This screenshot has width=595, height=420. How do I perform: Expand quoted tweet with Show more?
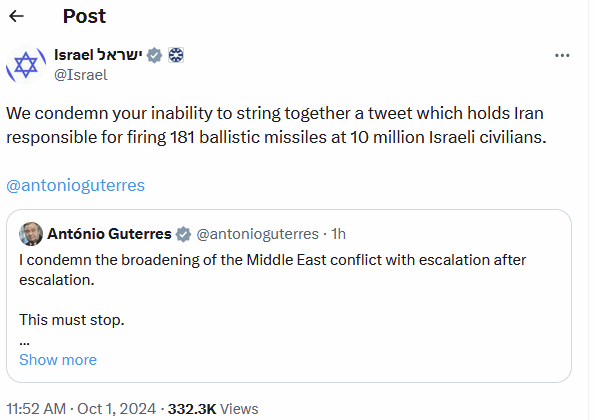58,360
